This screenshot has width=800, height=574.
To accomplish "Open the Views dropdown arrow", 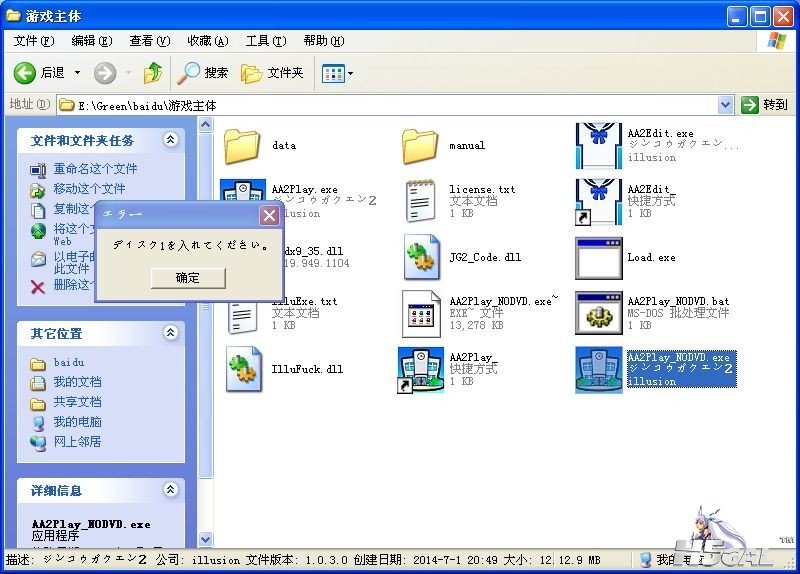I will 351,73.
